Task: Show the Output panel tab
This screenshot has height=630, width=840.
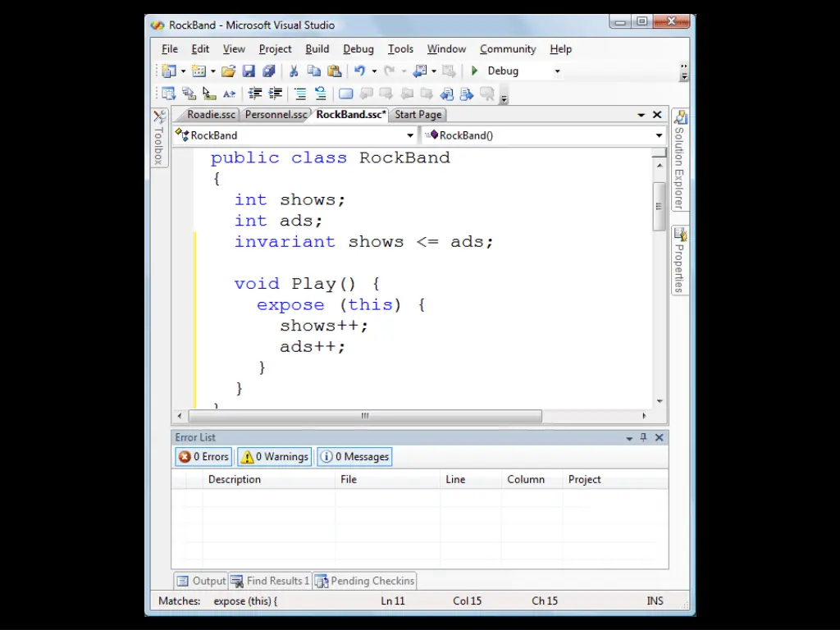Action: (x=202, y=582)
